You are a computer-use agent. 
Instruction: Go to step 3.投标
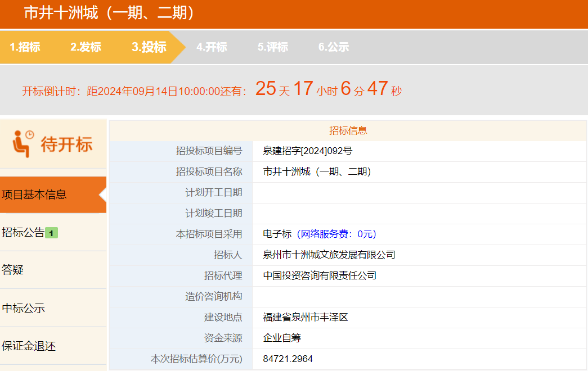pos(149,47)
